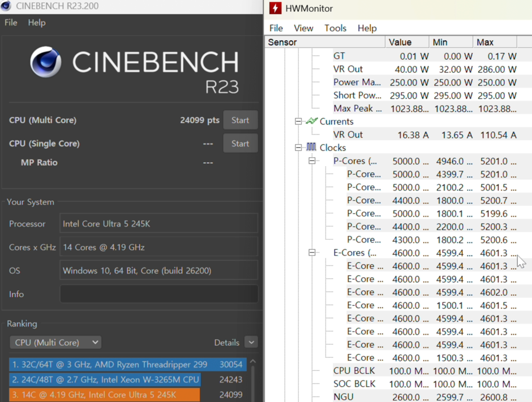Click VR Out max value 110.54 A
Screen dimensions: 532x402
499,135
